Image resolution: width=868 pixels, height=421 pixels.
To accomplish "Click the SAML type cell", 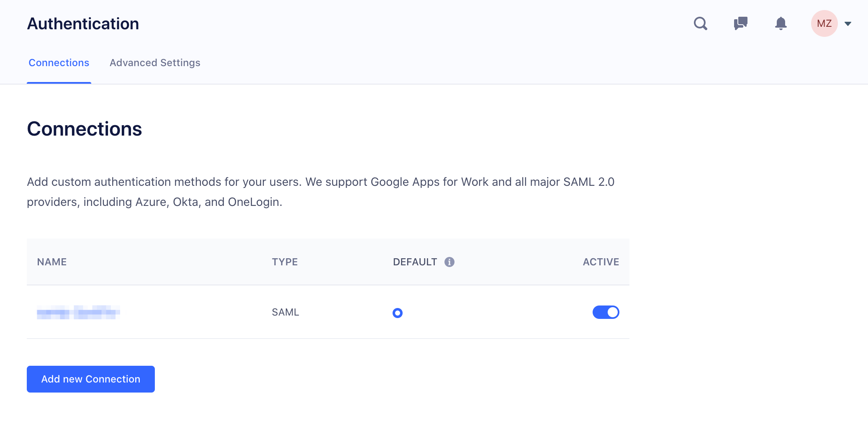I will point(285,312).
